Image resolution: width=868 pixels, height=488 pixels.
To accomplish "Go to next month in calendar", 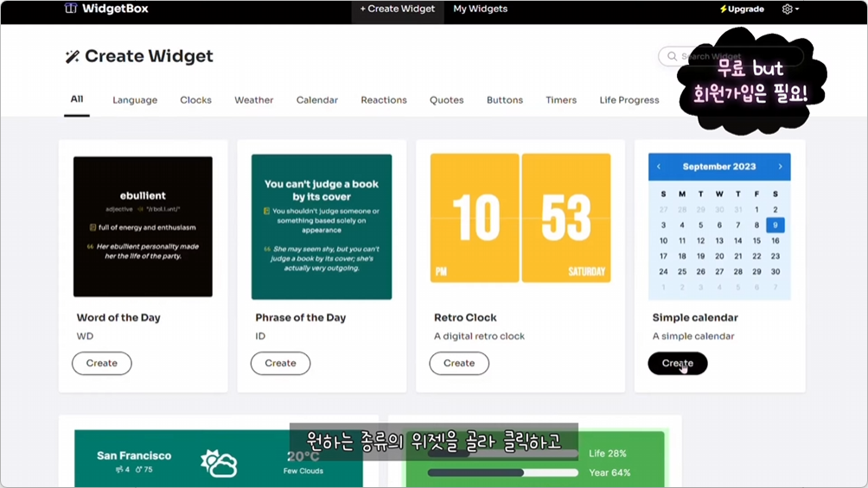I will tap(780, 167).
